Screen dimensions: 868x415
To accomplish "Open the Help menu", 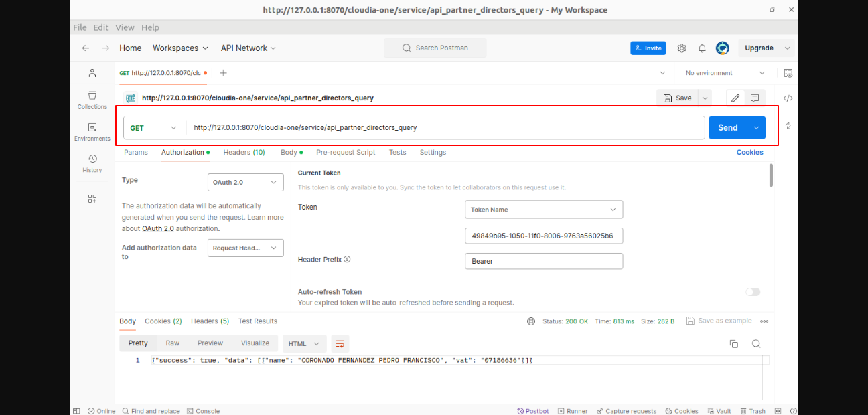I will pos(151,27).
